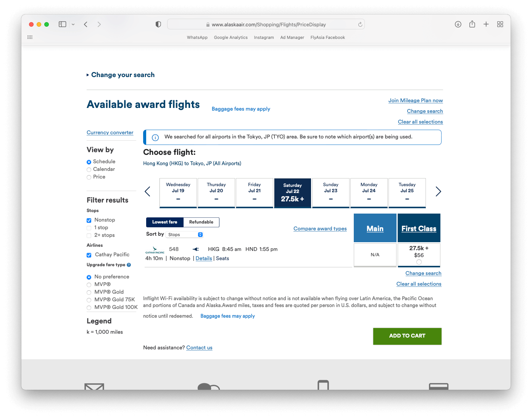The image size is (532, 418).
Task: Choose the MVP® Gold upgrade fare option
Action: 89,293
